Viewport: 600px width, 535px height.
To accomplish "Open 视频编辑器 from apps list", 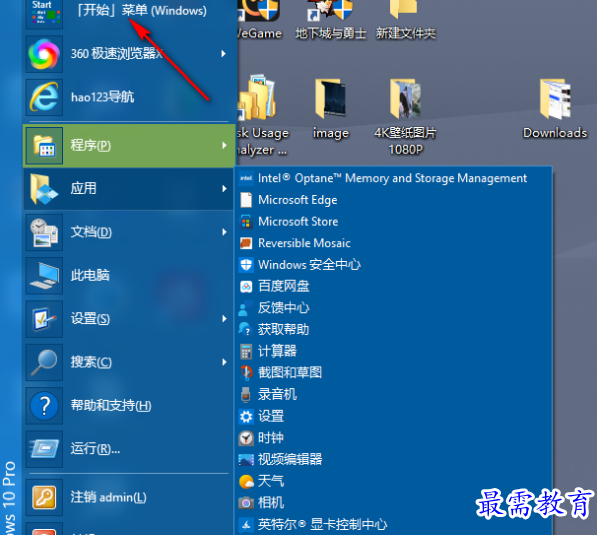I will pyautogui.click(x=393, y=460).
